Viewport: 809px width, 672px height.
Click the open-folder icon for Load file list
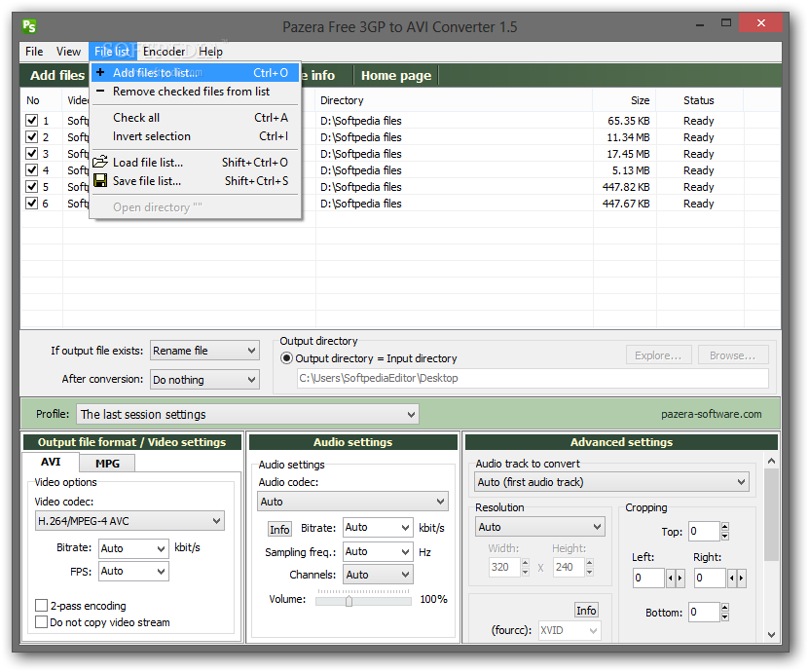100,162
